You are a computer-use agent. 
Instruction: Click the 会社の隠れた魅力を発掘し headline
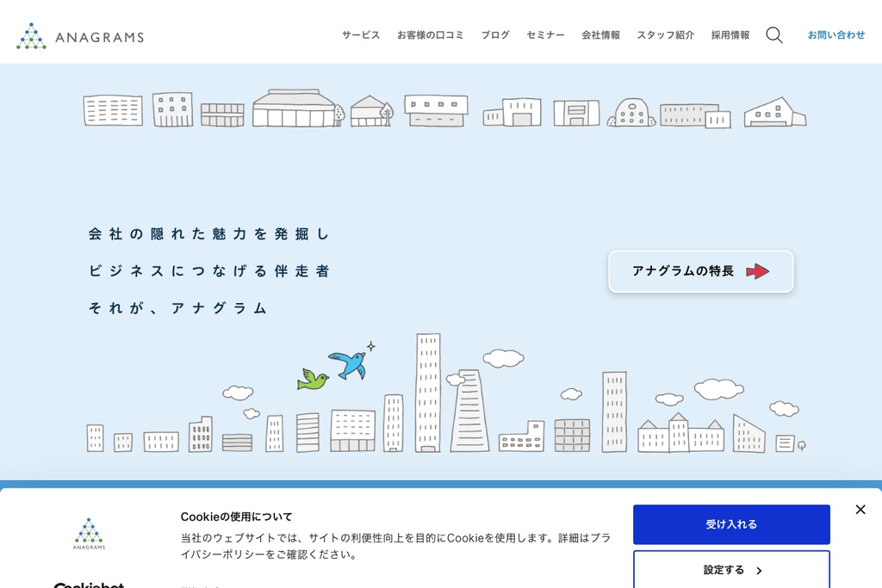pos(208,234)
